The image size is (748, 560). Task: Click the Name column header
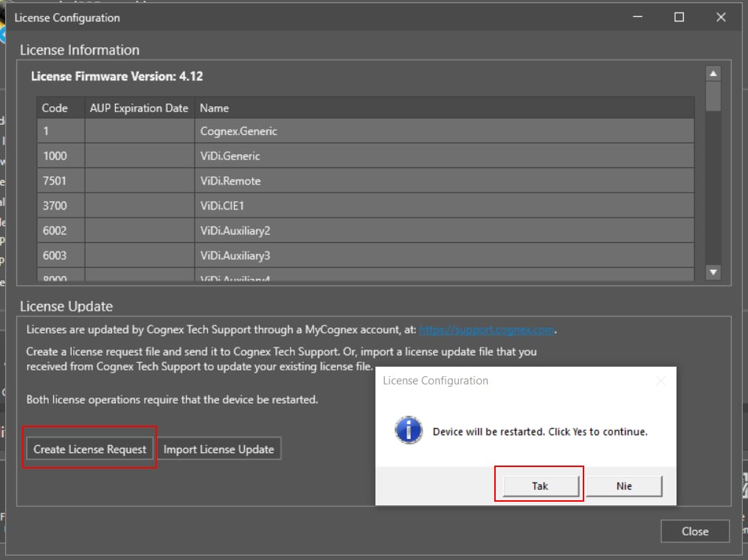[x=443, y=108]
